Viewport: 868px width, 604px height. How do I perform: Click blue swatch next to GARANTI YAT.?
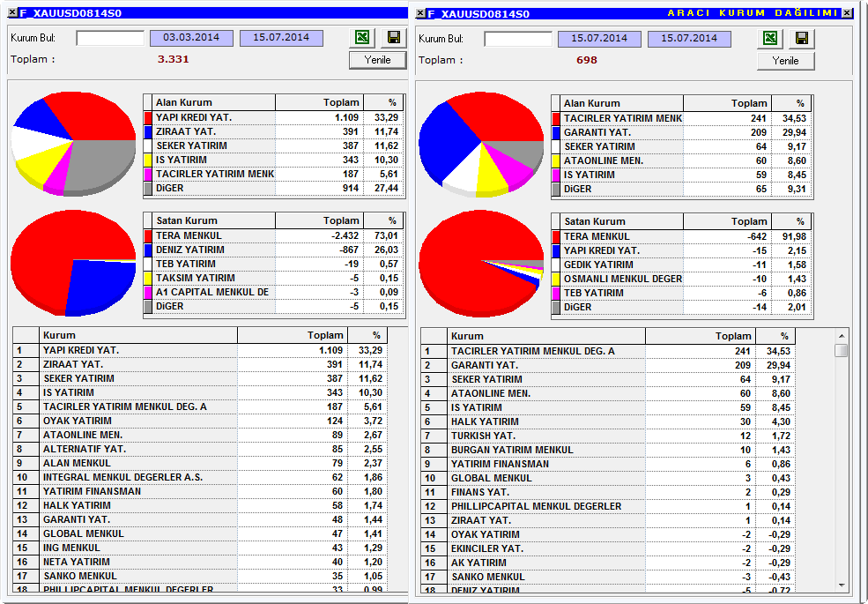[x=556, y=132]
